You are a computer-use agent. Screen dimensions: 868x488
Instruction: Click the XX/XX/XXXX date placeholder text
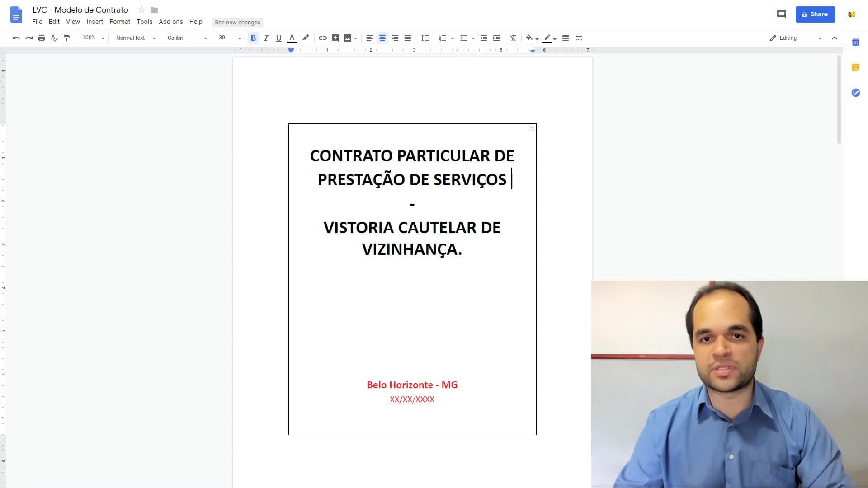coord(412,399)
